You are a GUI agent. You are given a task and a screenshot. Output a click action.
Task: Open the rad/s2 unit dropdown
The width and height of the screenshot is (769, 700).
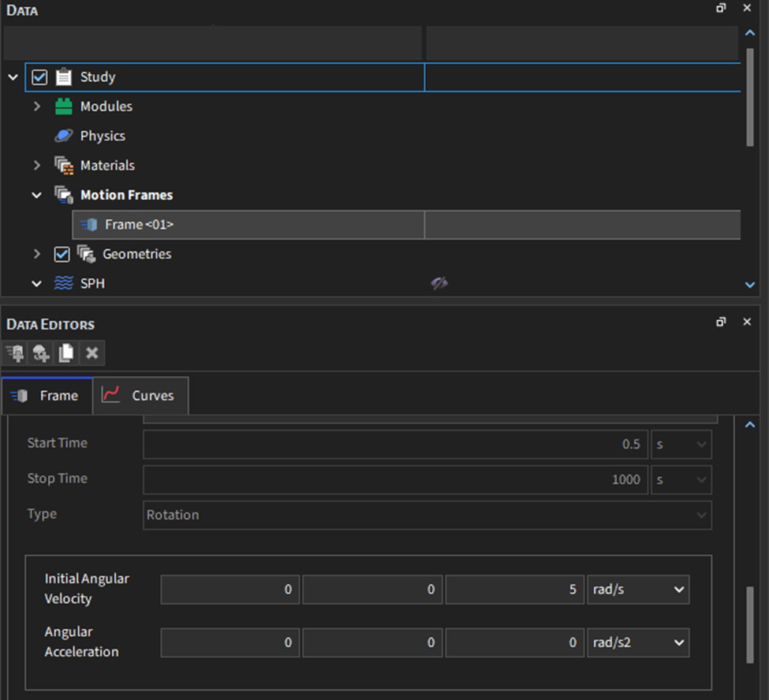(637, 643)
